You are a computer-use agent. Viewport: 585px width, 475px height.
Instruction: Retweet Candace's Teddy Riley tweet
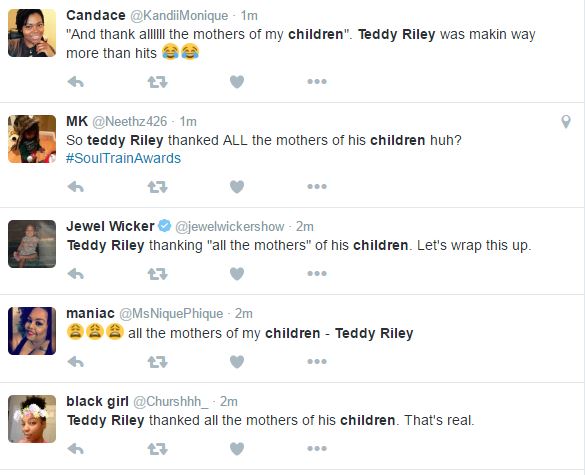(x=157, y=82)
